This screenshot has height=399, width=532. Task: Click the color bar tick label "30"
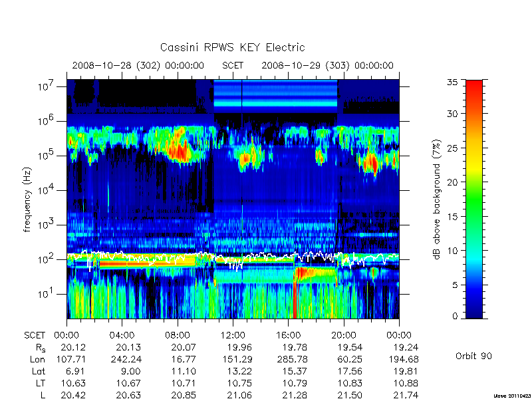452,114
